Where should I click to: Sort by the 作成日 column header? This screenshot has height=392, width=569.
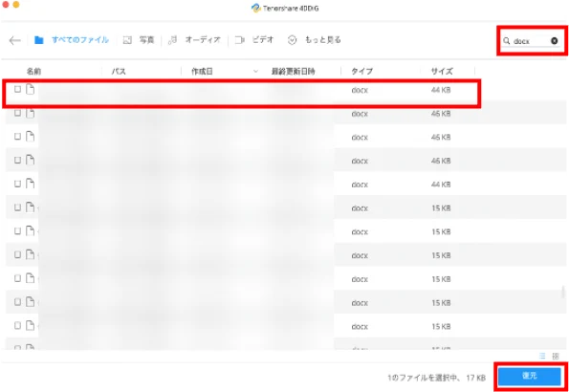[x=202, y=71]
